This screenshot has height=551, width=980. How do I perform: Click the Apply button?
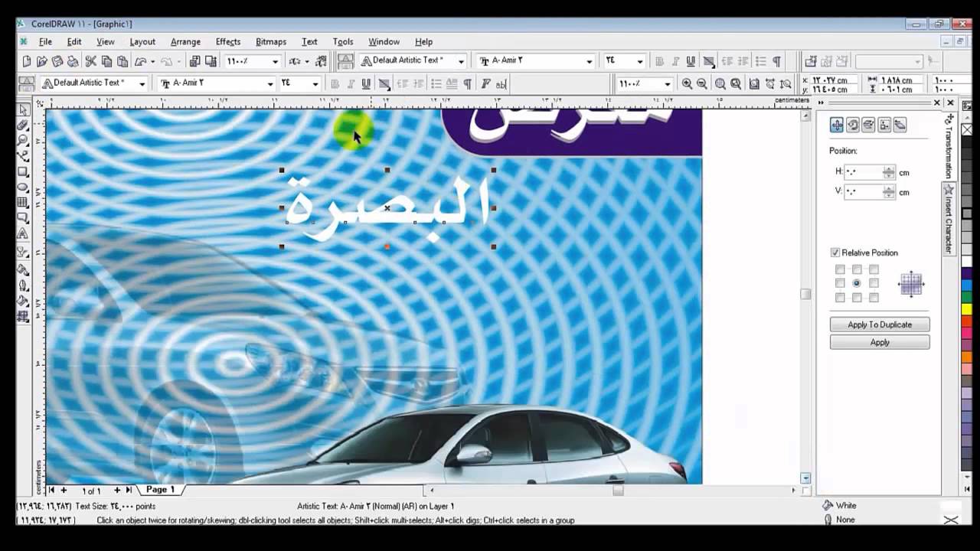tap(880, 342)
